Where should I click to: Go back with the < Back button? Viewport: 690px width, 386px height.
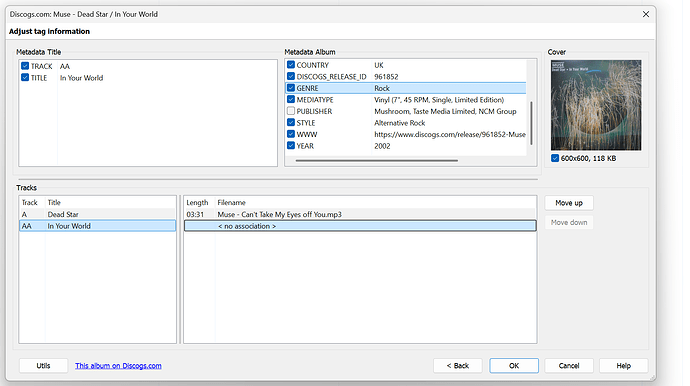click(x=458, y=366)
